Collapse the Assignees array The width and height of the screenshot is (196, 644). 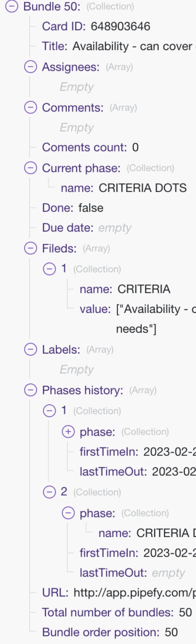[31, 67]
